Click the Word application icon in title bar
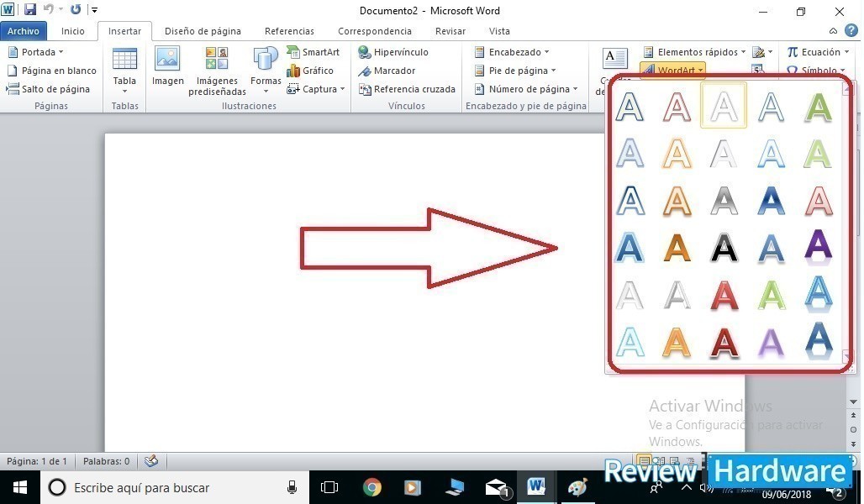The width and height of the screenshot is (864, 504). pos(8,9)
